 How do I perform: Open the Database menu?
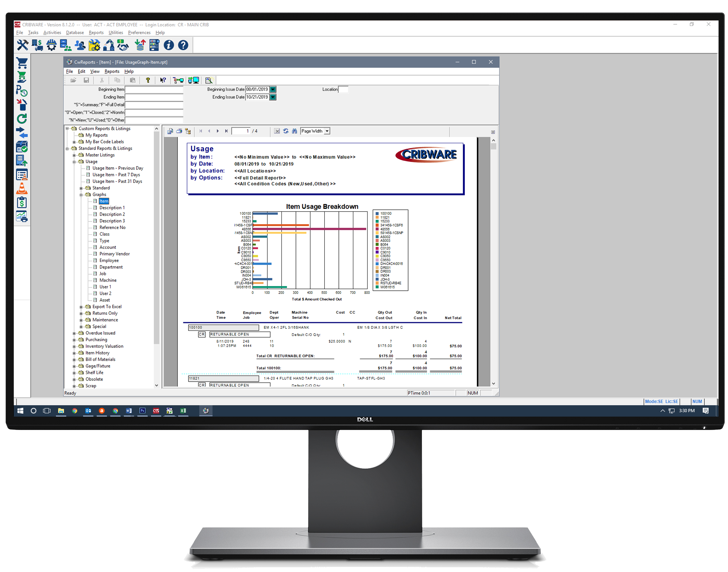(x=75, y=33)
